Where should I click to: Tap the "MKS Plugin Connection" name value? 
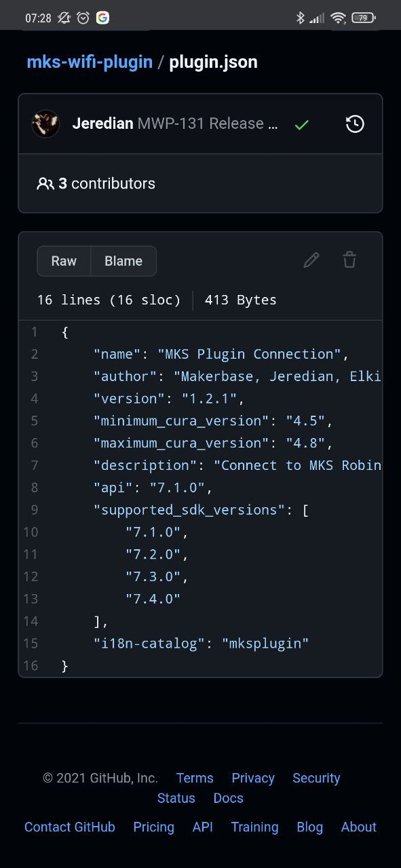(250, 354)
